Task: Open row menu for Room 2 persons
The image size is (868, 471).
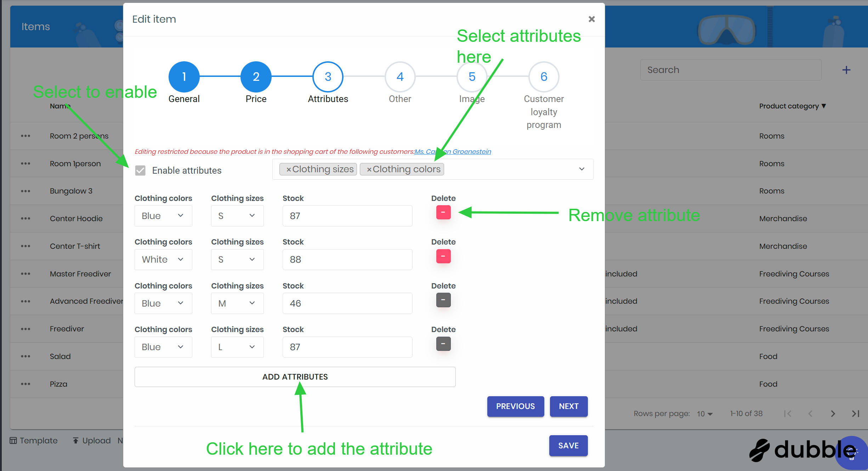Action: (x=25, y=136)
